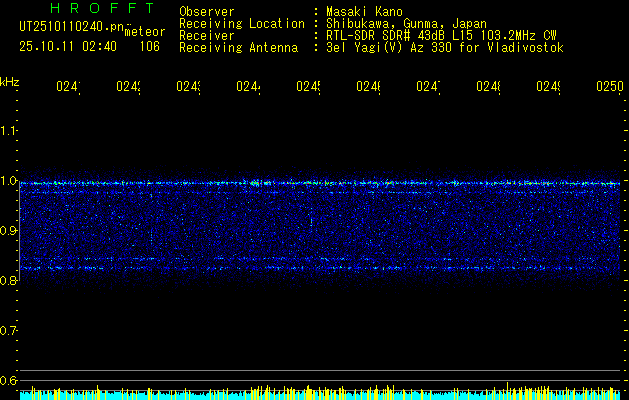Click the 0.7 frequency axis label
Image resolution: width=629 pixels, height=400 pixels.
point(8,331)
